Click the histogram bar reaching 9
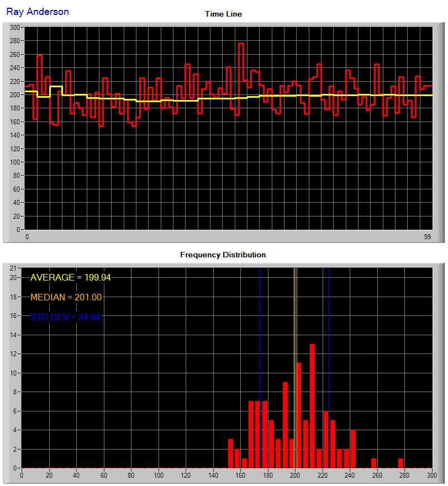Viewport: 448px width, 486px height. (x=285, y=425)
